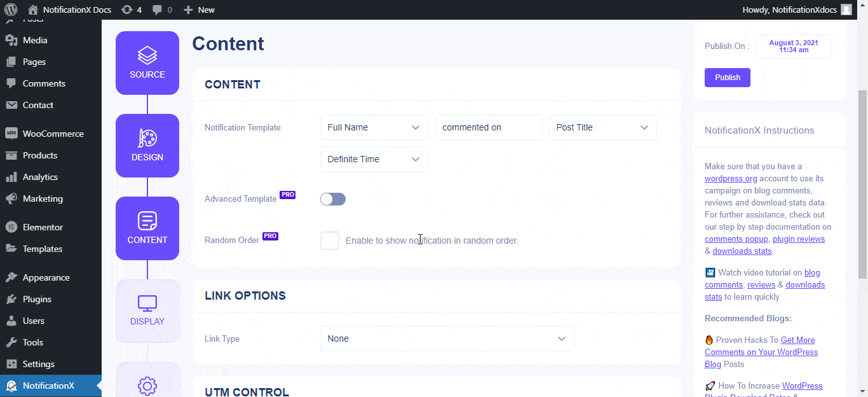This screenshot has width=868, height=397.
Task: Click the 'NotificationX Instructions' heading
Action: [x=759, y=130]
